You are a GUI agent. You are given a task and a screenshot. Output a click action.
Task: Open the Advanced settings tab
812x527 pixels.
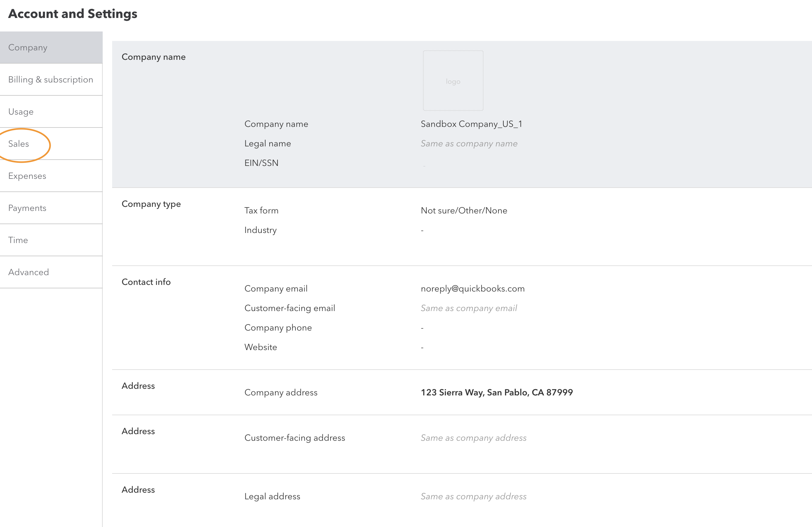[29, 272]
